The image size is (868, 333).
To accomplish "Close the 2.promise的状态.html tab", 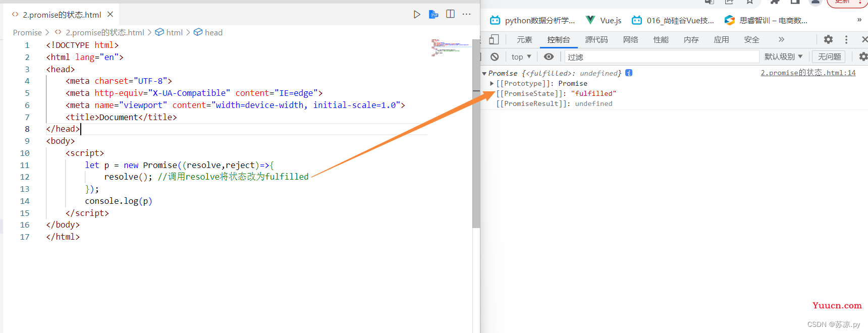I will point(110,14).
